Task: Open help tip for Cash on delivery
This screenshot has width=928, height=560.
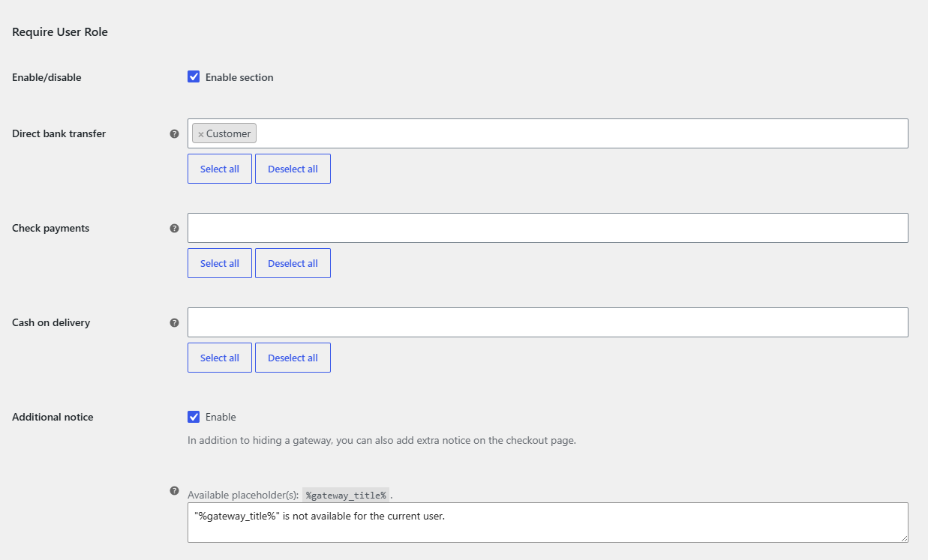Action: coord(174,322)
